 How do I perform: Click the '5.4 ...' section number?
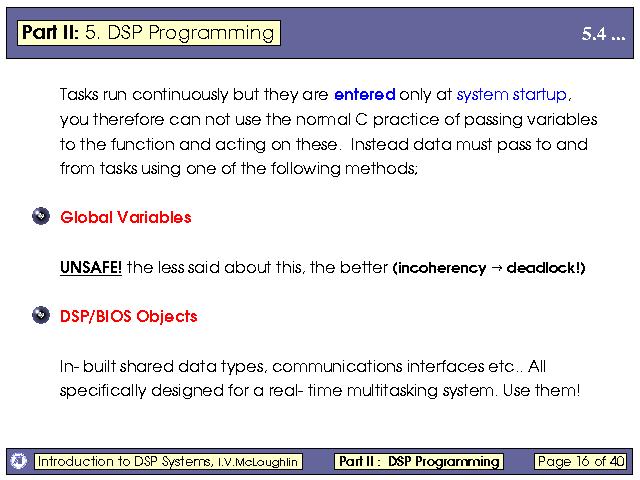603,34
